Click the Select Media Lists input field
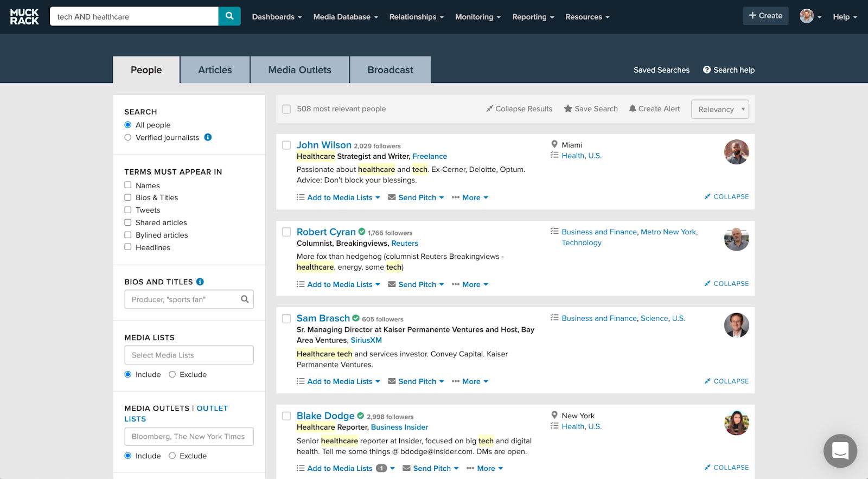This screenshot has height=479, width=868. tap(189, 355)
